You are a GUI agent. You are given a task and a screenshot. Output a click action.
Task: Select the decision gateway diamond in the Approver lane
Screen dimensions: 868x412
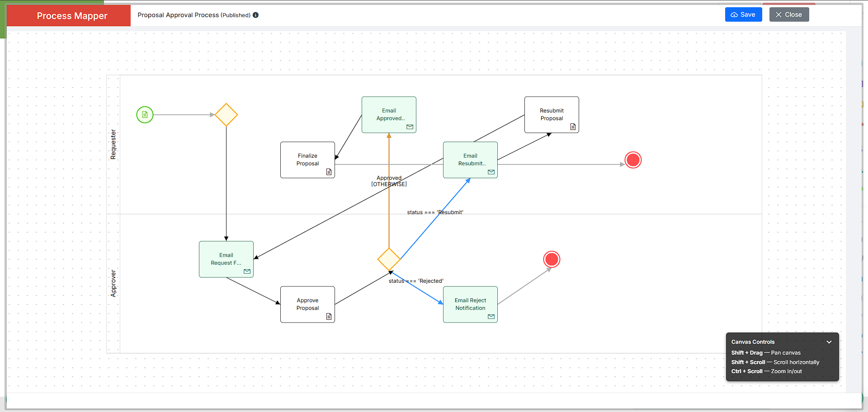(389, 259)
